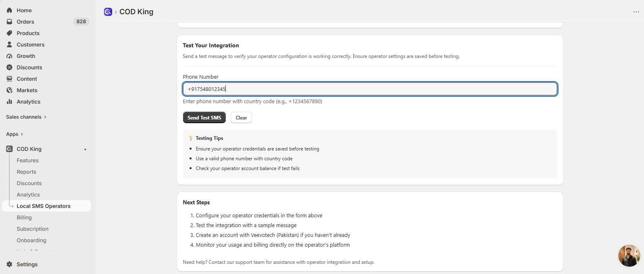Open COD King Features page
This screenshot has height=274, width=644.
point(28,160)
